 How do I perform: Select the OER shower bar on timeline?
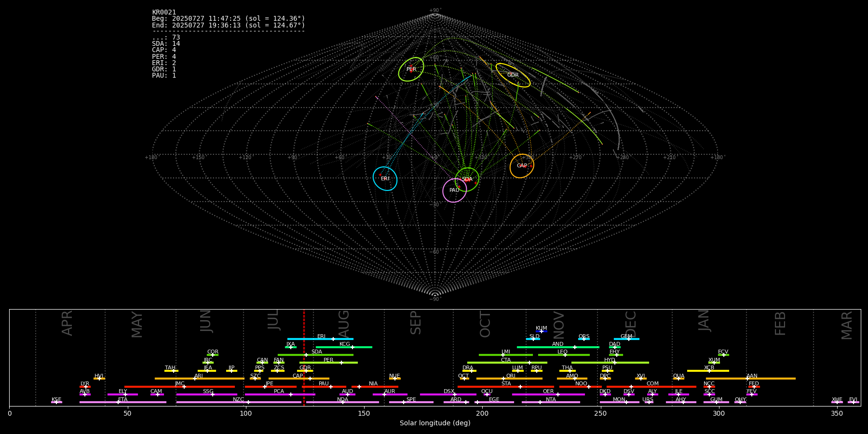(548, 394)
